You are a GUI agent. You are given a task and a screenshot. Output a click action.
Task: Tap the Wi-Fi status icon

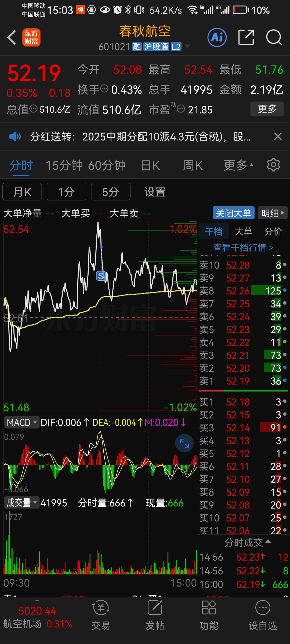[x=193, y=10]
